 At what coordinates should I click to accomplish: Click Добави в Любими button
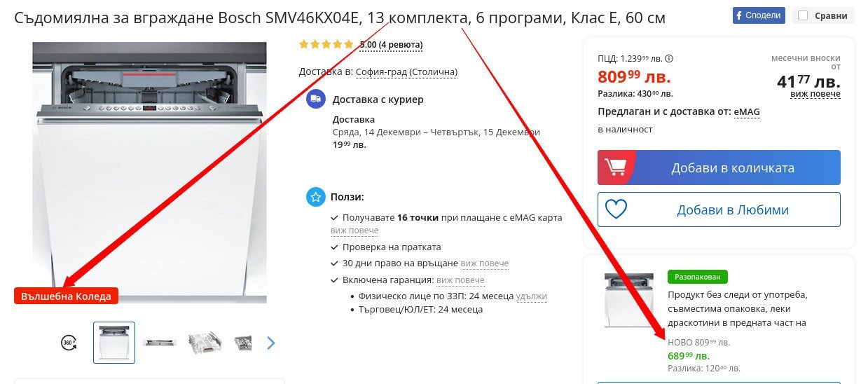(x=719, y=210)
